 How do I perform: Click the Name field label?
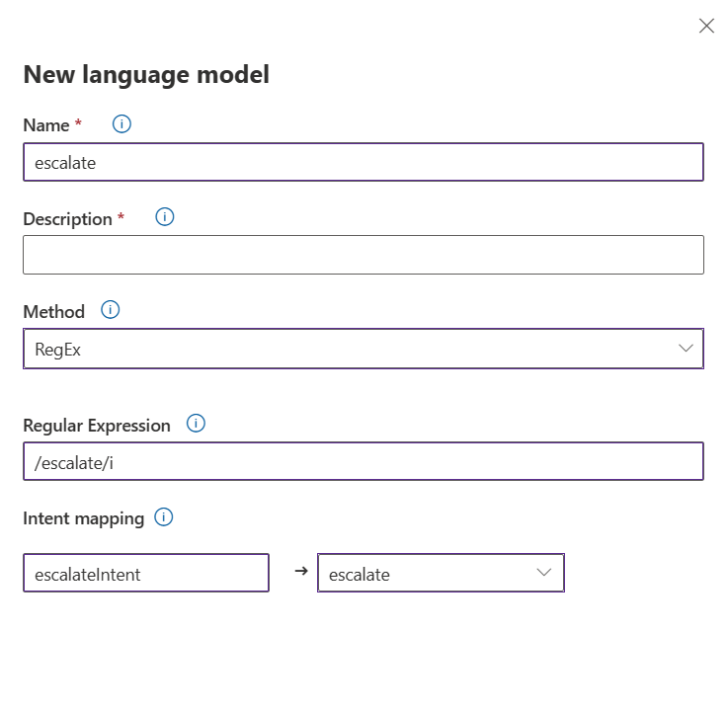pos(46,125)
